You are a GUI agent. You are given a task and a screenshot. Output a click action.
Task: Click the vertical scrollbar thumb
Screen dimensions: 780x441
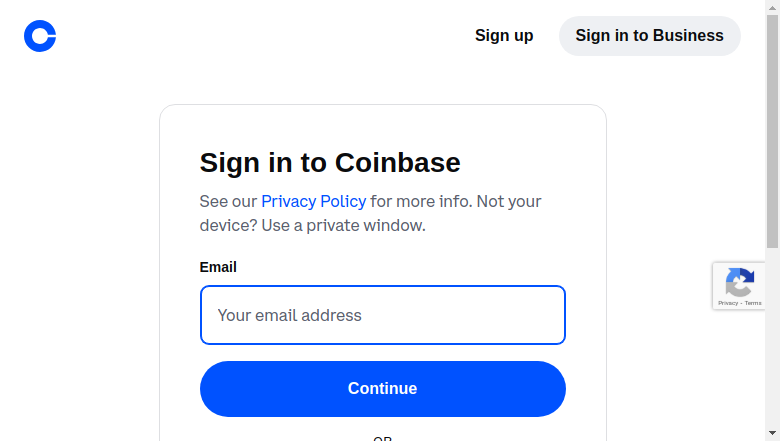[773, 131]
